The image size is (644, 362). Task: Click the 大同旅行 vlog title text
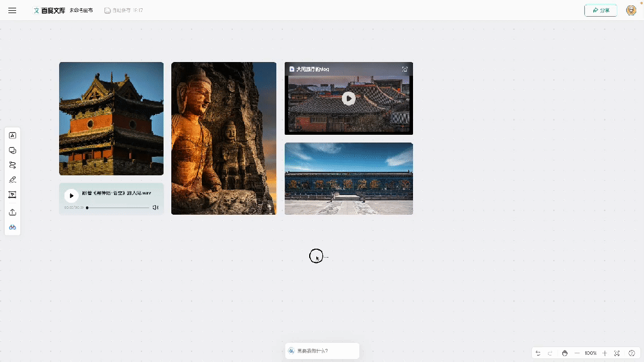(x=313, y=69)
